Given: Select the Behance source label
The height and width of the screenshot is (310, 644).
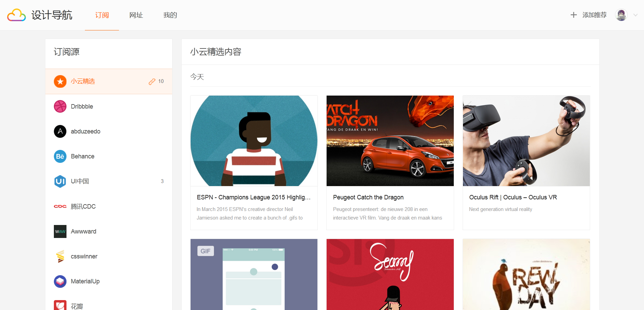Looking at the screenshot, I should click(83, 156).
